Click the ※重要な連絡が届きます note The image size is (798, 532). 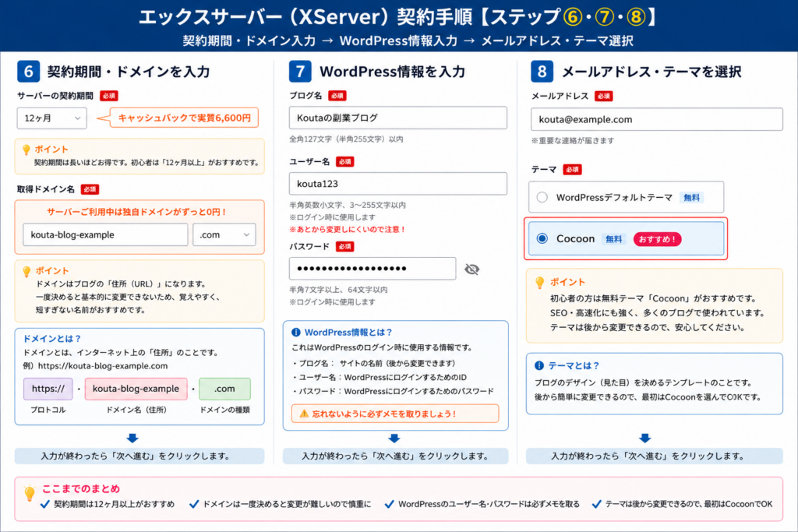573,140
